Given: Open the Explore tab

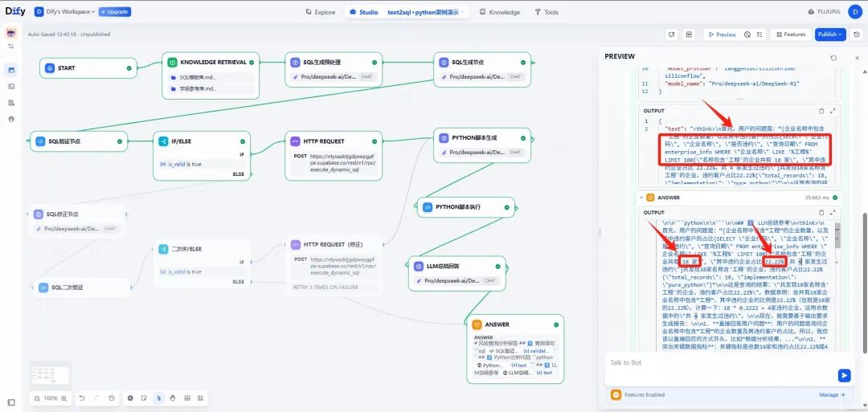Looking at the screenshot, I should tap(321, 12).
